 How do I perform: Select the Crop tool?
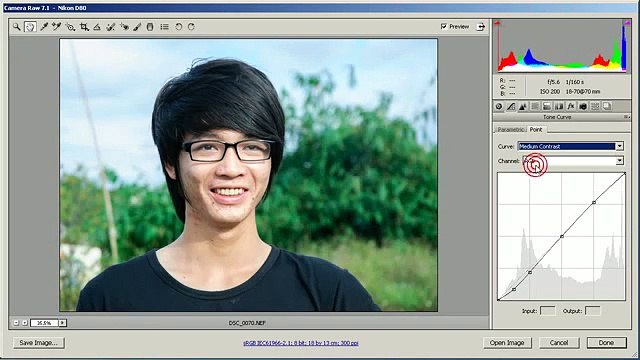(x=84, y=27)
